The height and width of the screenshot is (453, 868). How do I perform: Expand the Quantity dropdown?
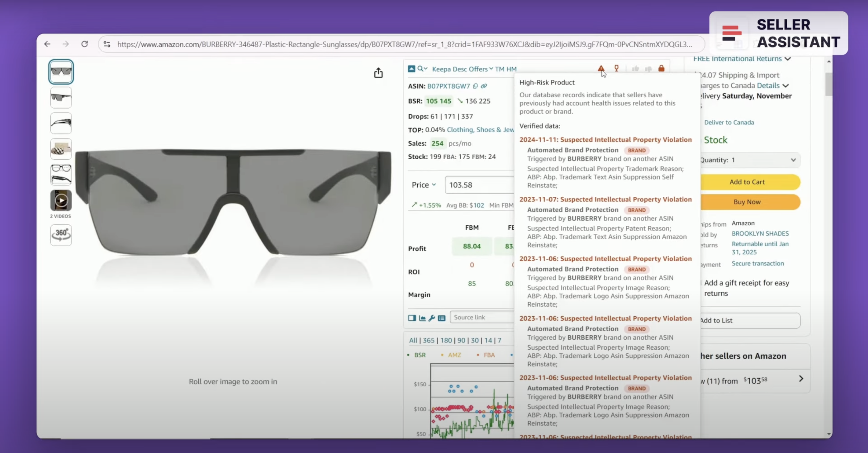(749, 160)
